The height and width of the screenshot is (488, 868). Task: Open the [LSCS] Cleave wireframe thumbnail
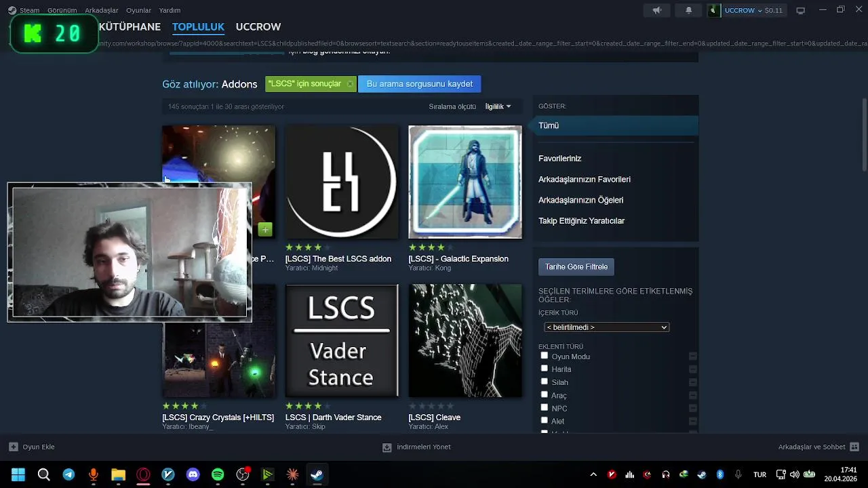465,340
